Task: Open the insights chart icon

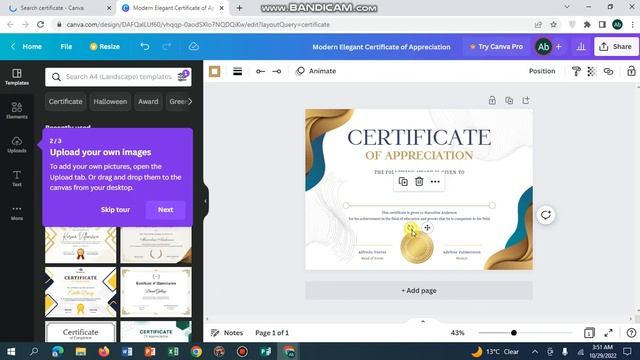Action: pyautogui.click(x=581, y=47)
